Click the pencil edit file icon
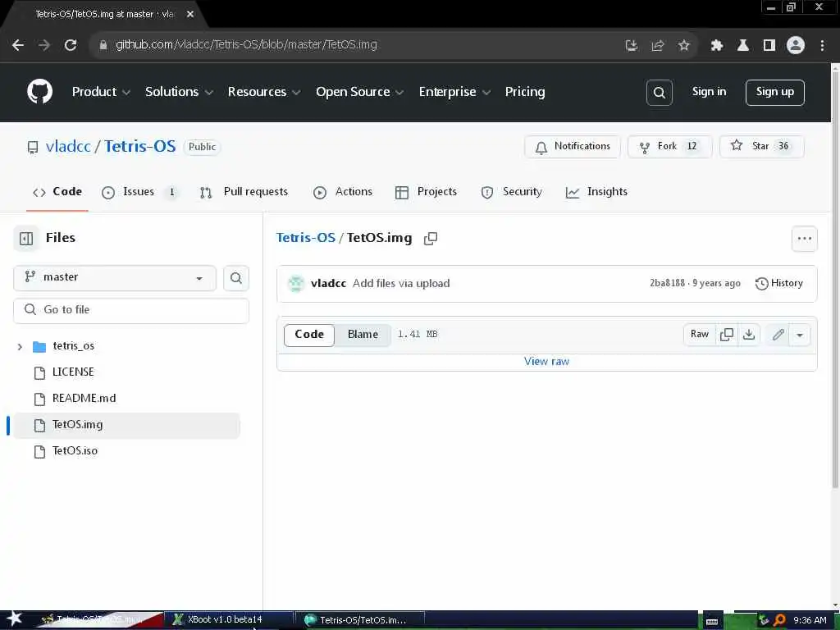This screenshot has width=840, height=630. point(778,335)
